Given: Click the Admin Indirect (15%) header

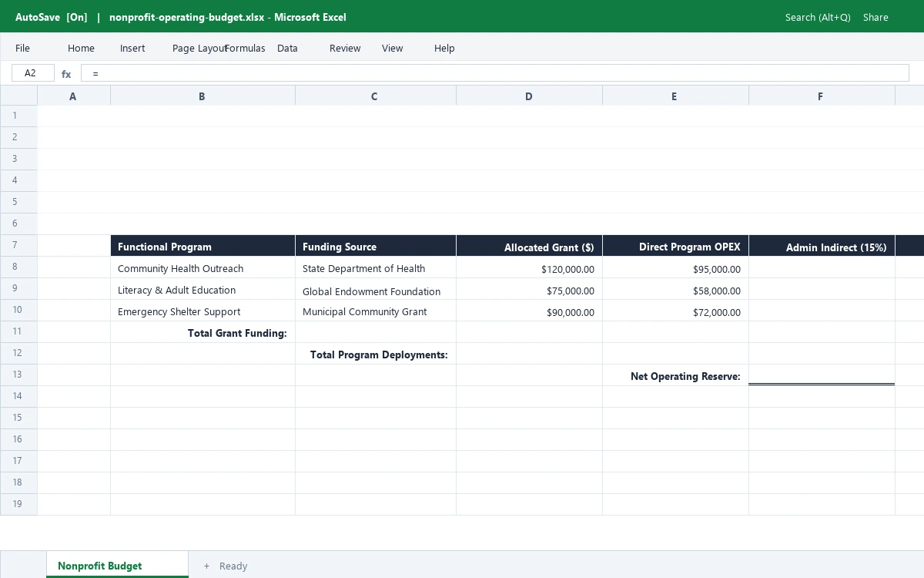Looking at the screenshot, I should 822,246.
